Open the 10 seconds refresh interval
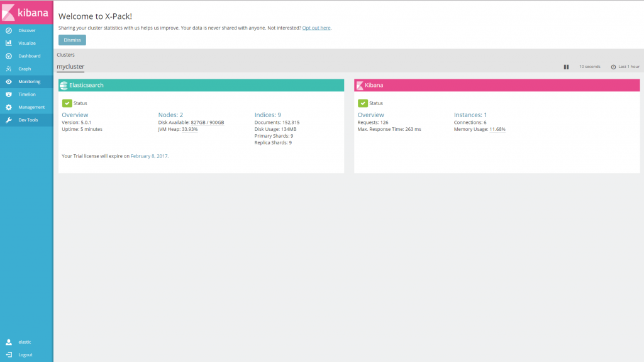This screenshot has height=362, width=644. click(x=589, y=67)
